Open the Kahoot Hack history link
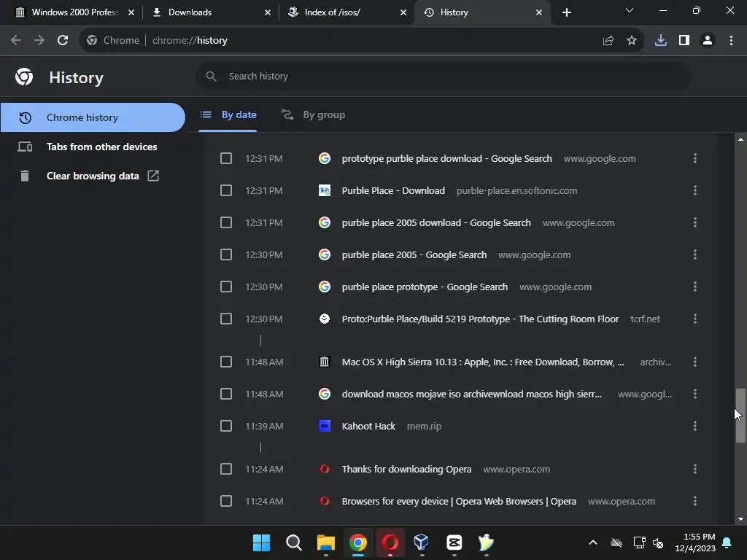 [368, 426]
